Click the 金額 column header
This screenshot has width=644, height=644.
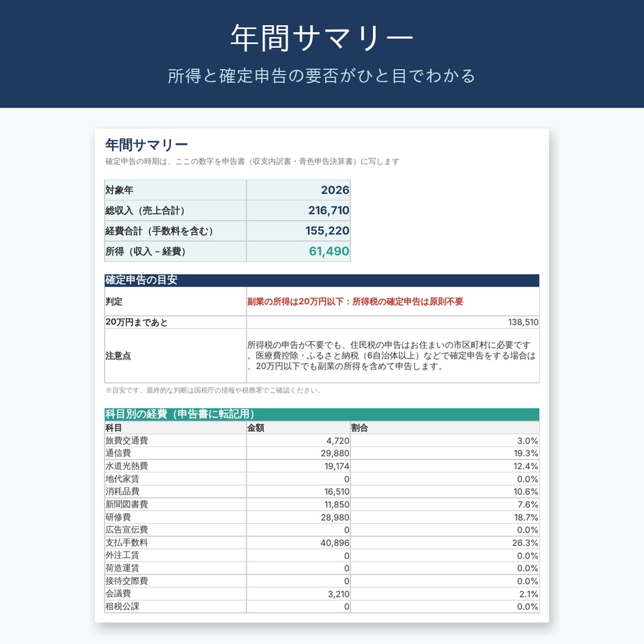(298, 428)
